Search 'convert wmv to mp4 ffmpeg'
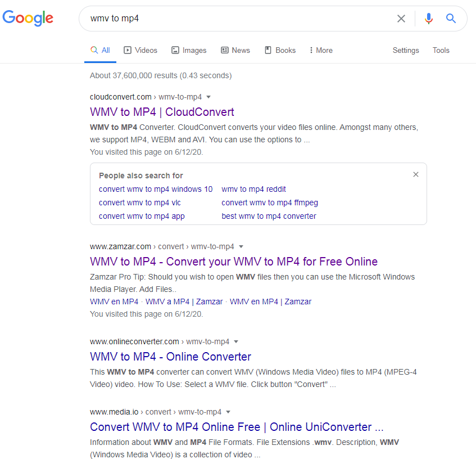The height and width of the screenshot is (459, 476). (270, 202)
